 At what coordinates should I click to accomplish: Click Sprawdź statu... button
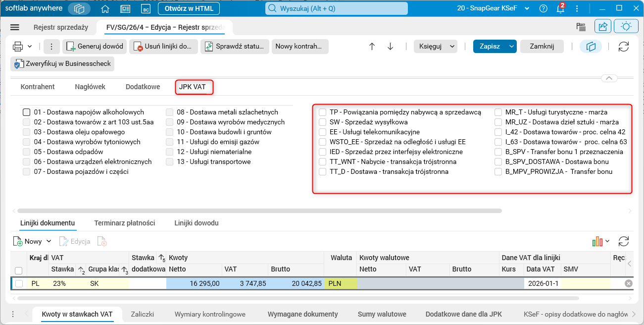coord(235,47)
